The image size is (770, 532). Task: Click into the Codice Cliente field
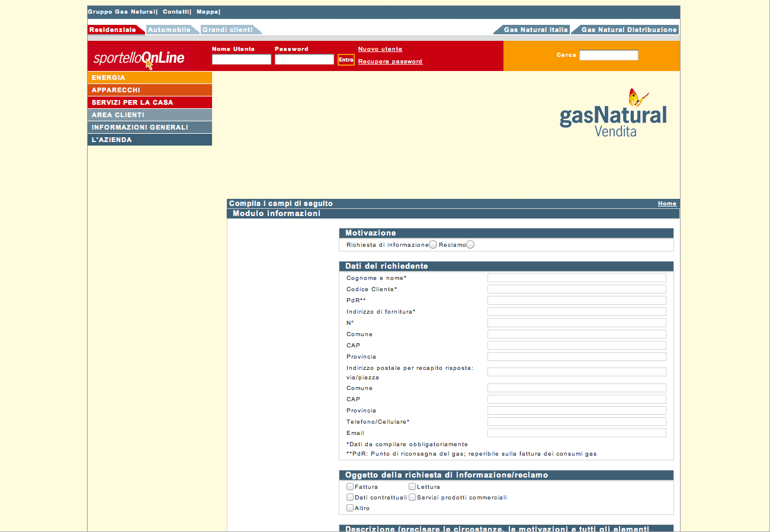[x=576, y=289]
